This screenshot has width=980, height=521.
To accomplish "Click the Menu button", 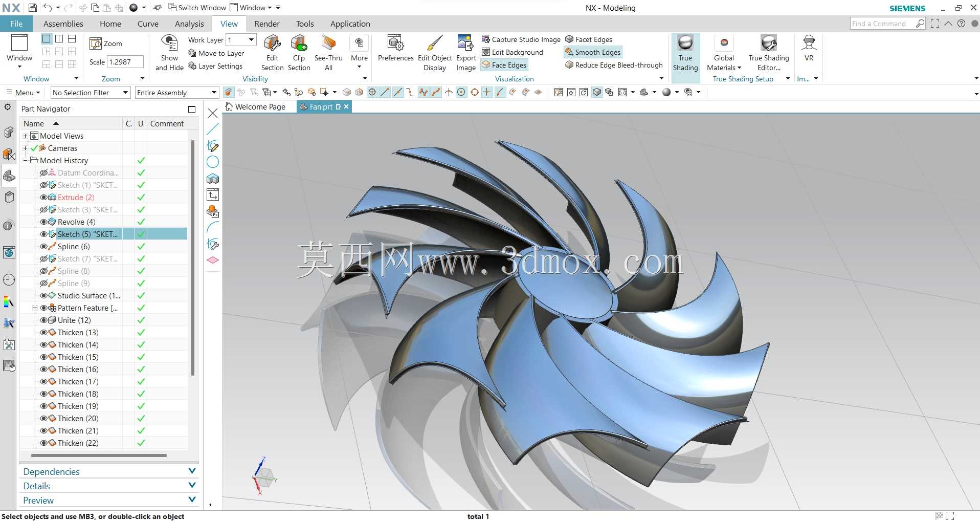I will point(24,93).
